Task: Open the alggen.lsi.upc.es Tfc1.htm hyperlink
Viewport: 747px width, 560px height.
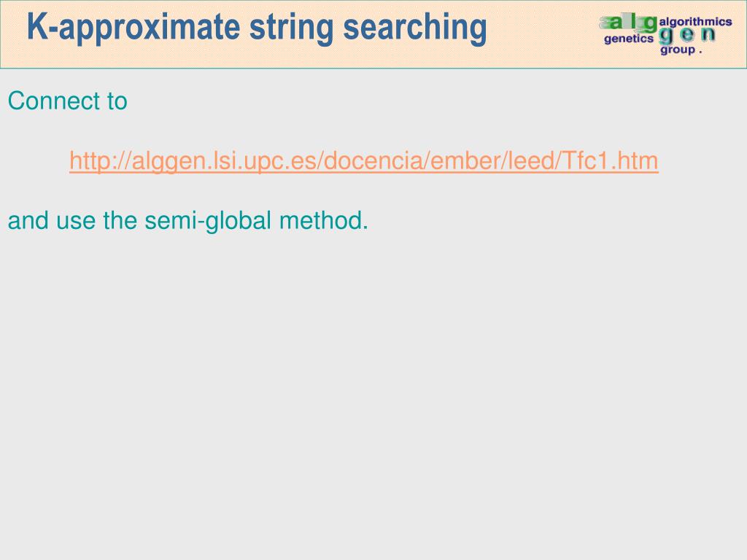Action: coord(364,161)
